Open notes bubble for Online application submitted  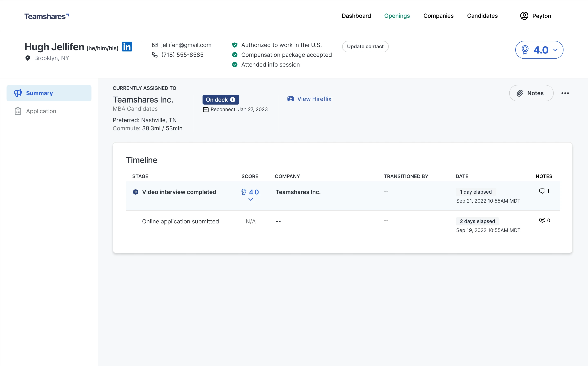[542, 221]
